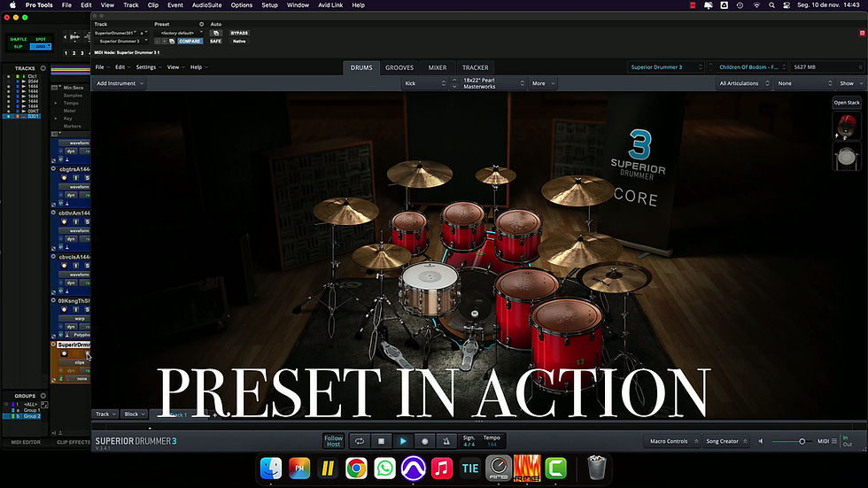Click BYPASS in plugin header
The image size is (868, 488).
coord(239,33)
